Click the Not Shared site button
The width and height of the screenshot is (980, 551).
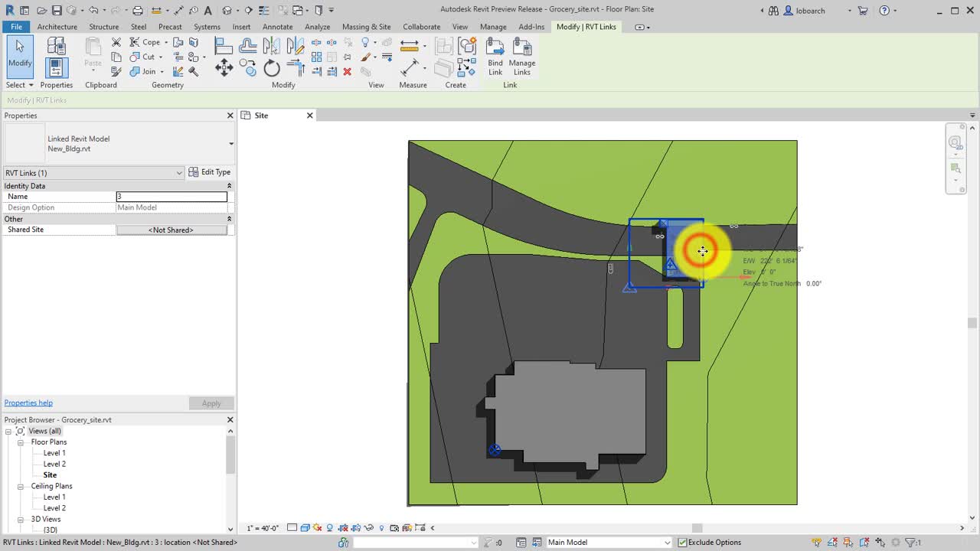[171, 230]
